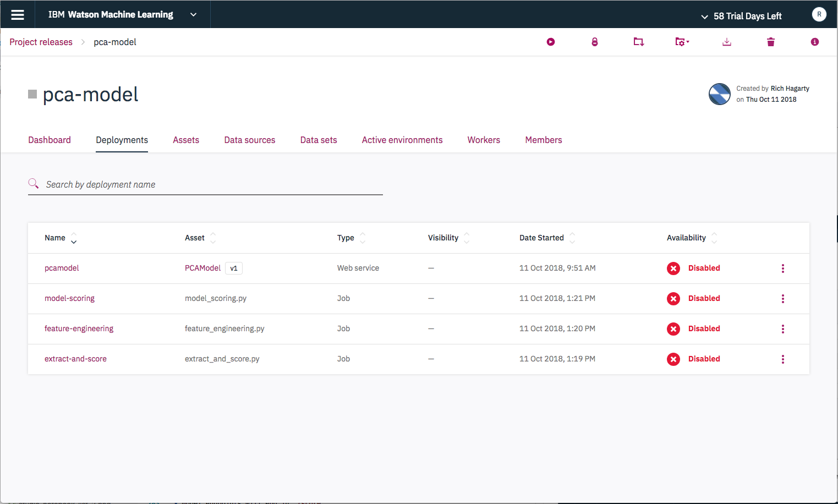This screenshot has width=838, height=504.
Task: Open the pcamodel deployment link
Action: [62, 268]
